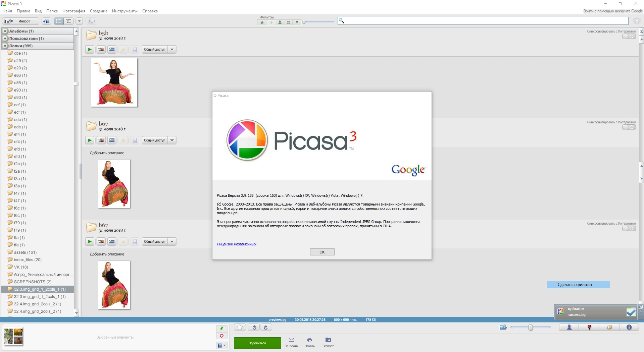Image resolution: width=644 pixels, height=352 pixels.
Task: Click the green Поделиться button
Action: pos(257,343)
